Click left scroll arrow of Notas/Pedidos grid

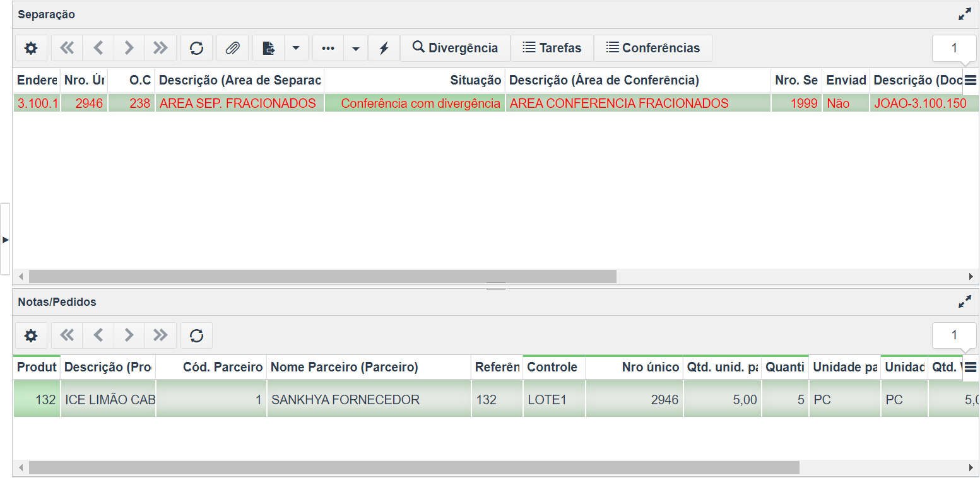[21, 467]
